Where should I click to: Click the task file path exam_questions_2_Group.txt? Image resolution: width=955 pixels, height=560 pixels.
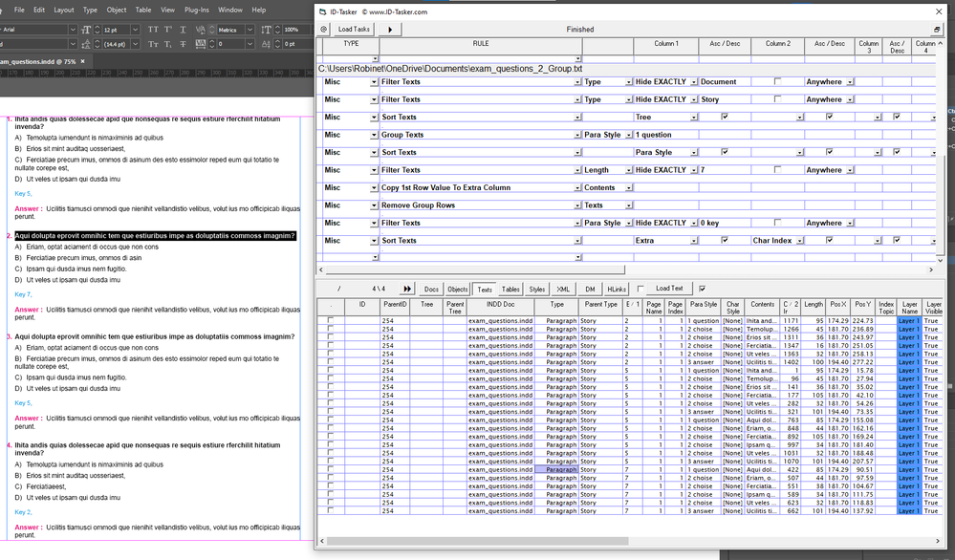pos(450,69)
